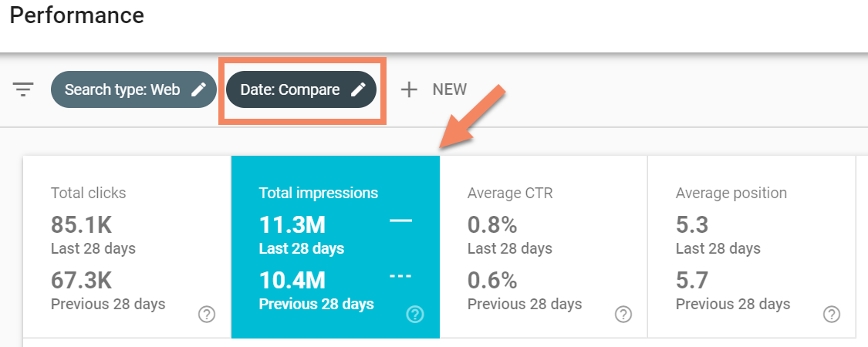Click pencil icon on Date: Compare chip

click(358, 89)
